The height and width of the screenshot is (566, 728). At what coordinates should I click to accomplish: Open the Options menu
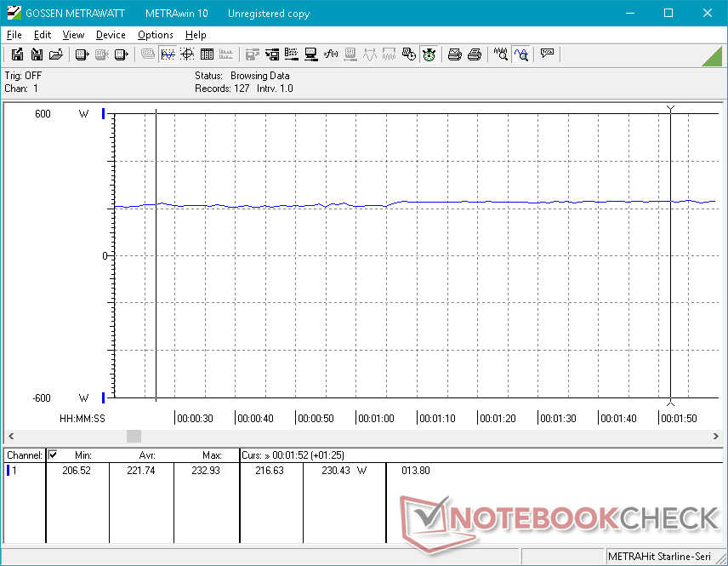(x=155, y=35)
